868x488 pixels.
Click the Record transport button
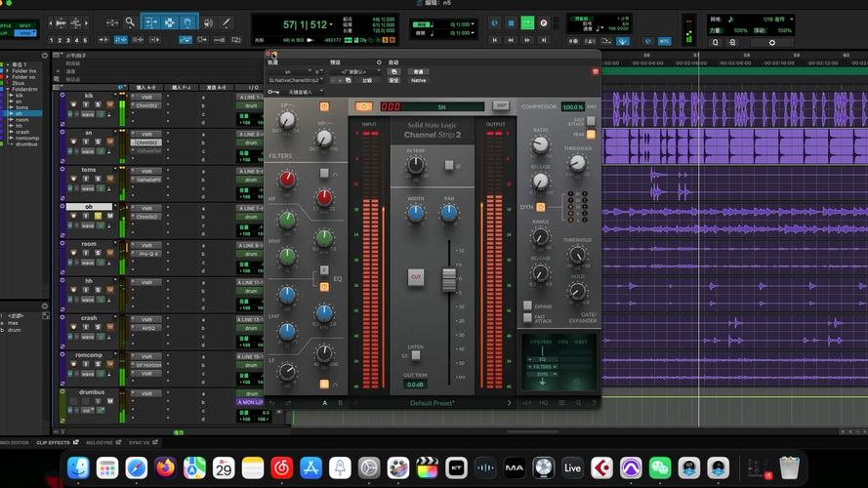(544, 23)
